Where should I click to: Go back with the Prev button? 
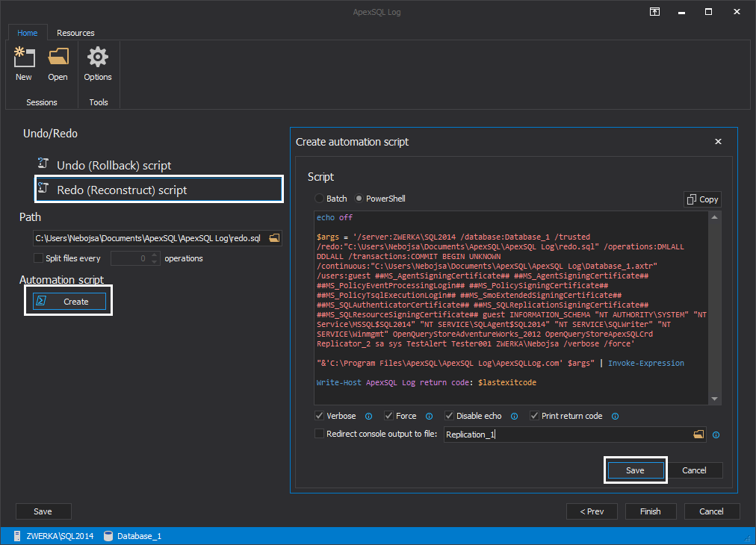[x=592, y=511]
